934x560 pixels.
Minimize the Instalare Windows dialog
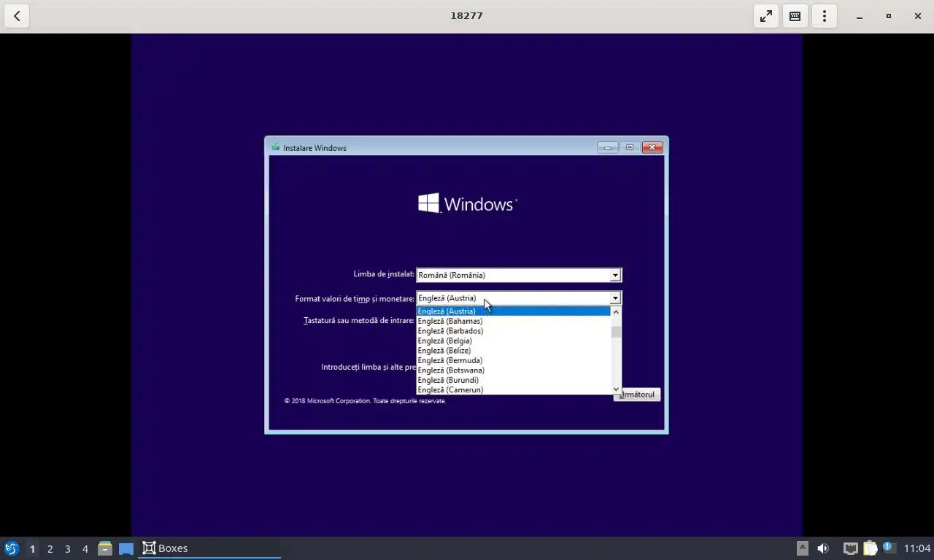(x=608, y=147)
